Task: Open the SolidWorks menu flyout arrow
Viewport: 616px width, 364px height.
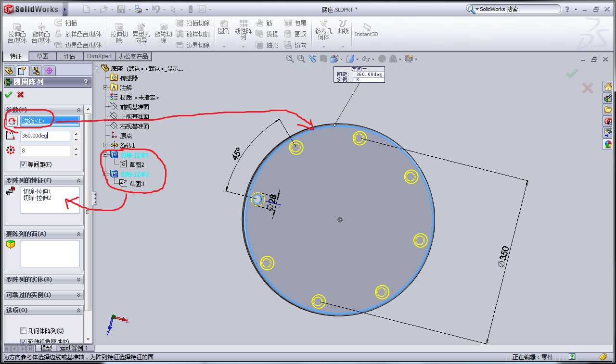Action: [65, 9]
